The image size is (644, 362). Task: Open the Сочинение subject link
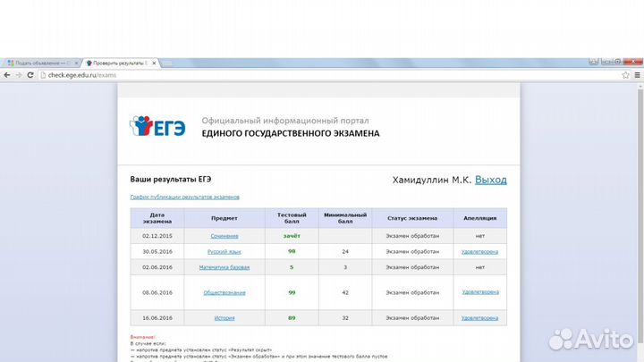tap(225, 236)
